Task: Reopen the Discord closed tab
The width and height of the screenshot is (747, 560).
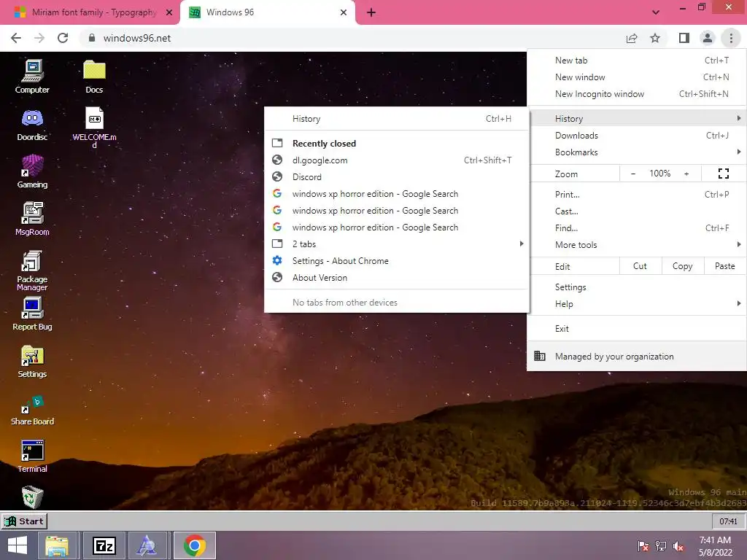Action: [x=396, y=176]
